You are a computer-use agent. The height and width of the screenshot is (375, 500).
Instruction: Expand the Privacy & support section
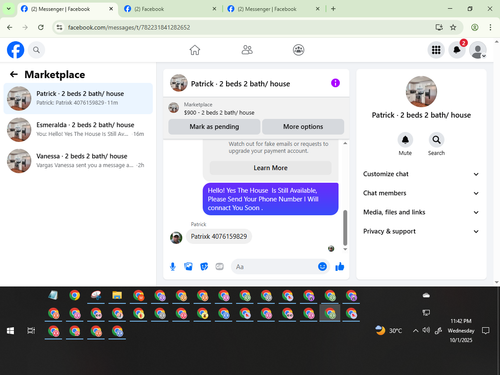(x=421, y=231)
